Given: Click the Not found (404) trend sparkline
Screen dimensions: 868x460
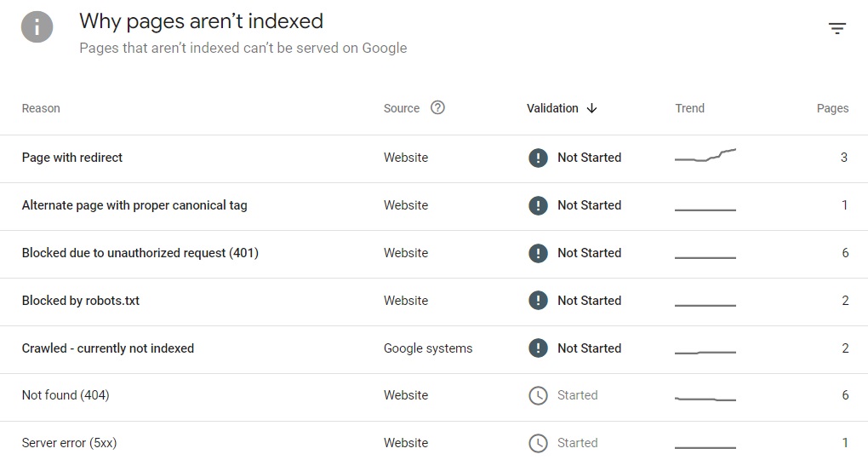Looking at the screenshot, I should pyautogui.click(x=705, y=399).
